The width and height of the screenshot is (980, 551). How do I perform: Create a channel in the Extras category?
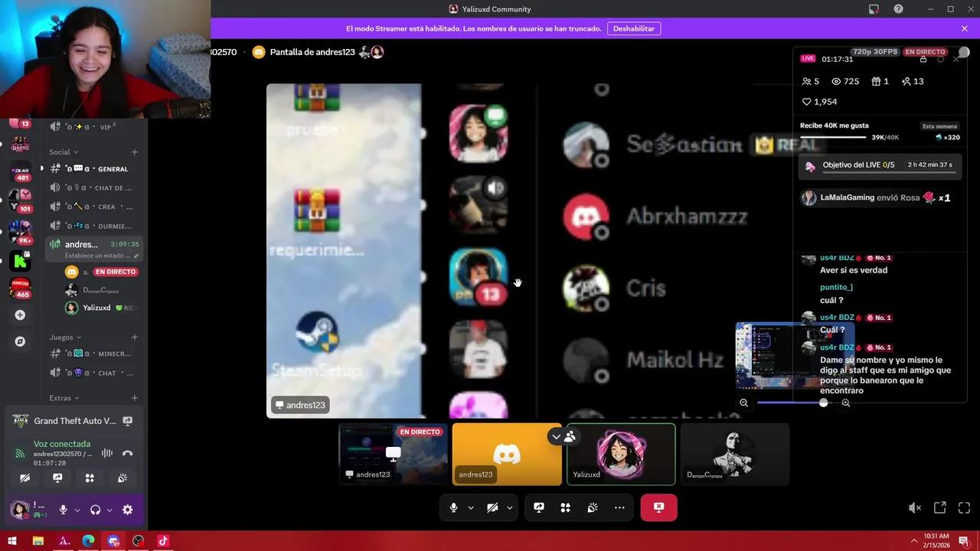[135, 398]
